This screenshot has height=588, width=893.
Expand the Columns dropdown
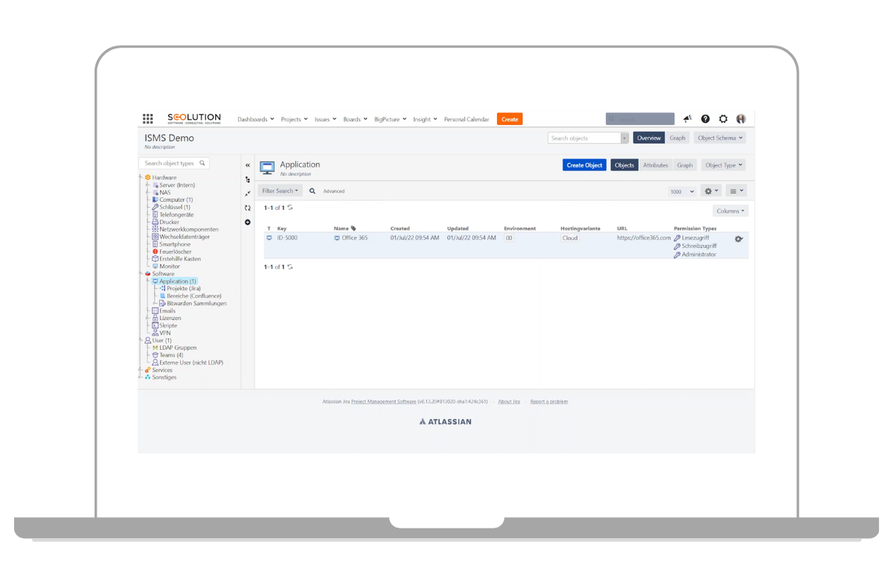(730, 211)
